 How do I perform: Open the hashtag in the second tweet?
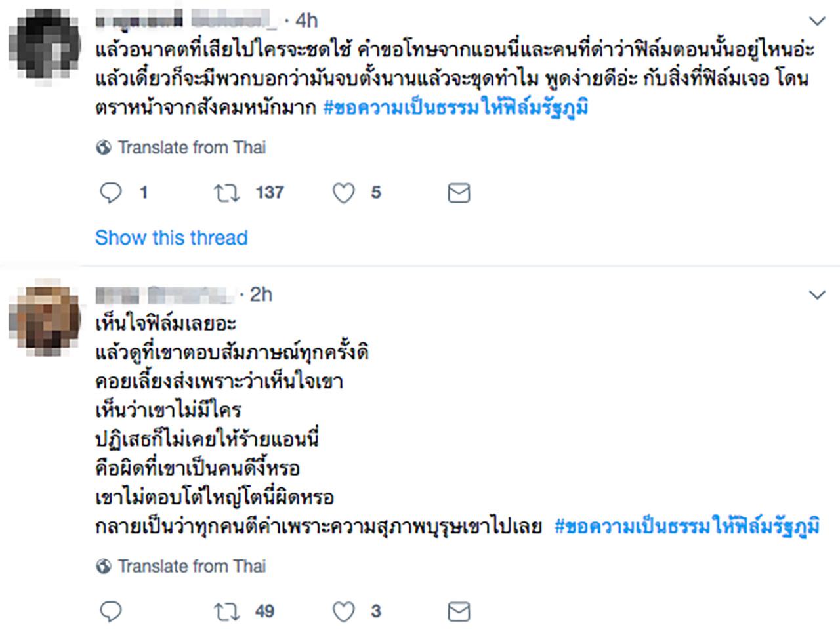(687, 527)
